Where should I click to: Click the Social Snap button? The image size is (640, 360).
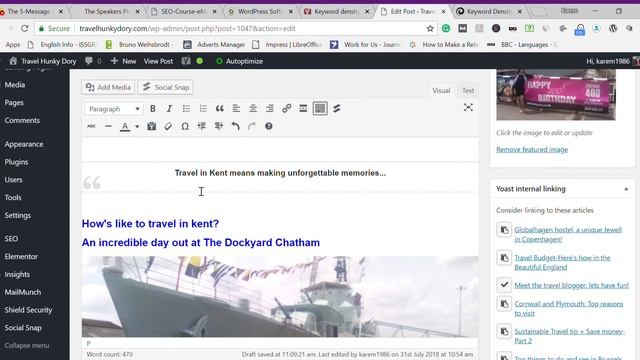(x=165, y=87)
